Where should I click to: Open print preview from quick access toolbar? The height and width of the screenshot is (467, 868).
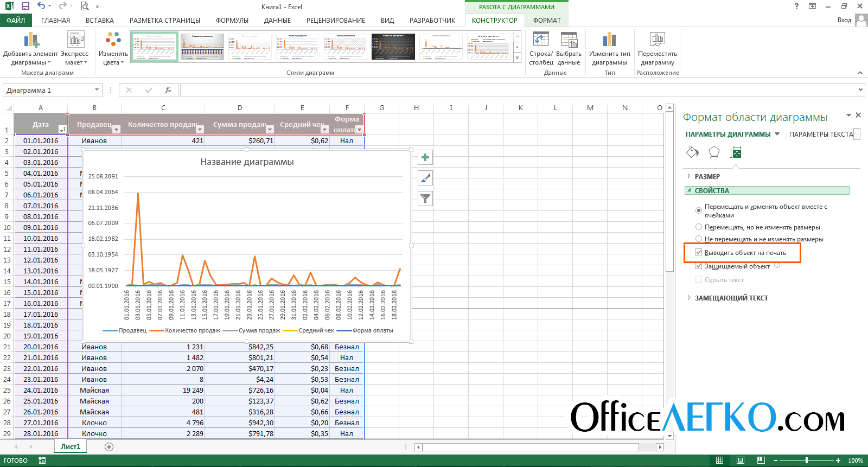(85, 7)
